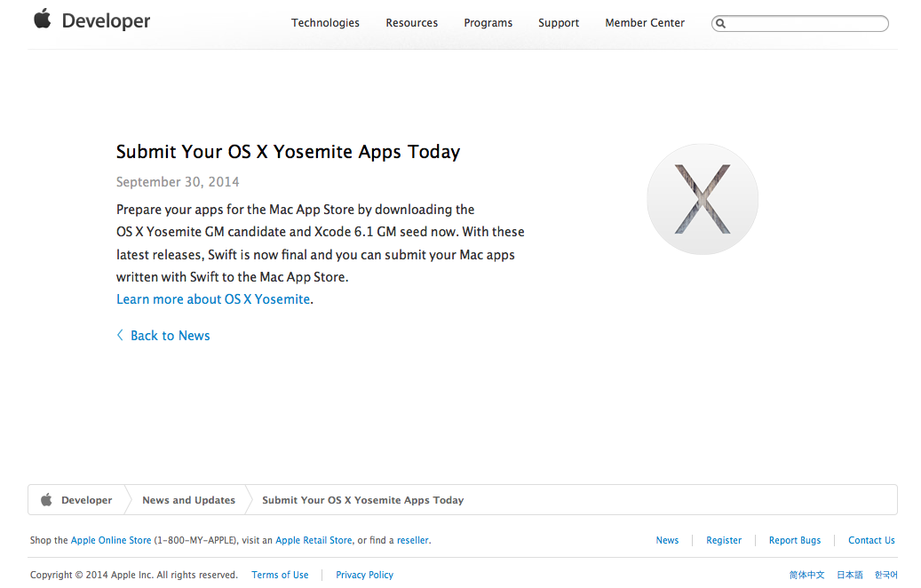Click the Apple logo in header
This screenshot has height=588, width=921.
click(x=42, y=20)
